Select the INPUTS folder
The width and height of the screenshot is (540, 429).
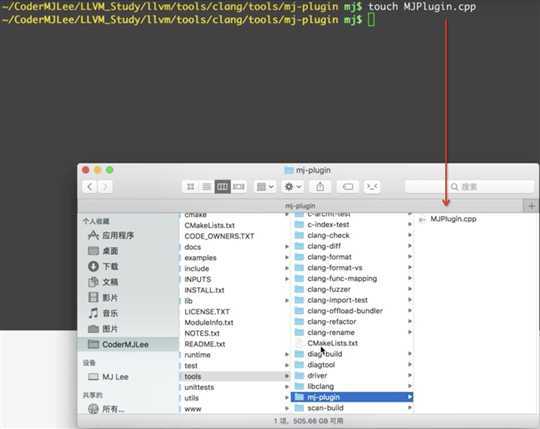click(x=198, y=279)
